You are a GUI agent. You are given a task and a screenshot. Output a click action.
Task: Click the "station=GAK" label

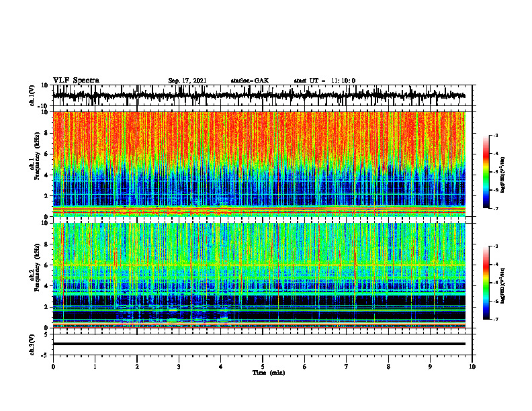[250, 81]
